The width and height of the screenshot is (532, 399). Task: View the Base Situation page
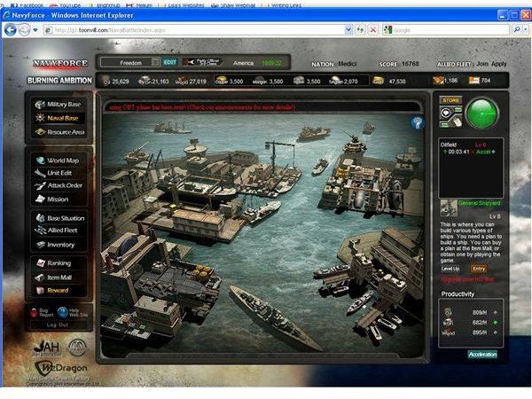coord(60,218)
